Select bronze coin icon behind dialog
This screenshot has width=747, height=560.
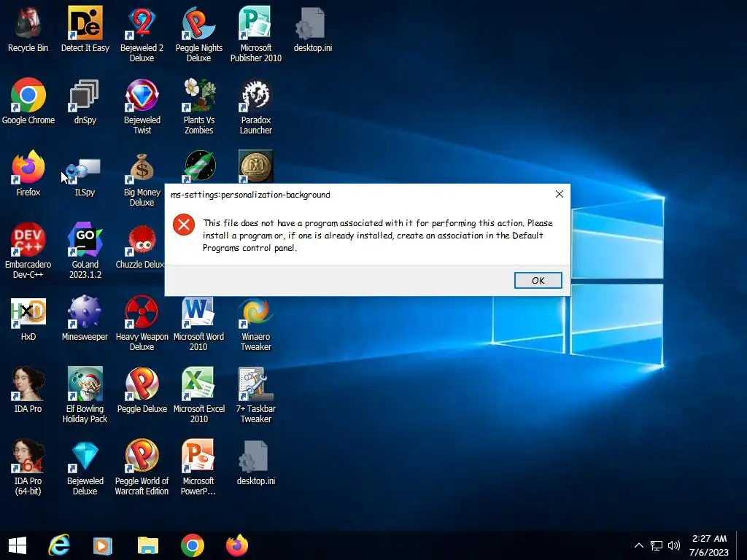tap(256, 166)
